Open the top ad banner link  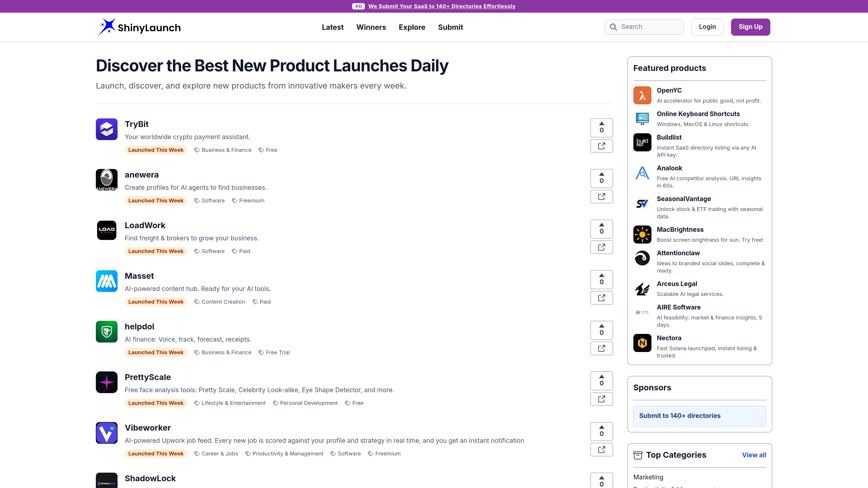tap(441, 6)
